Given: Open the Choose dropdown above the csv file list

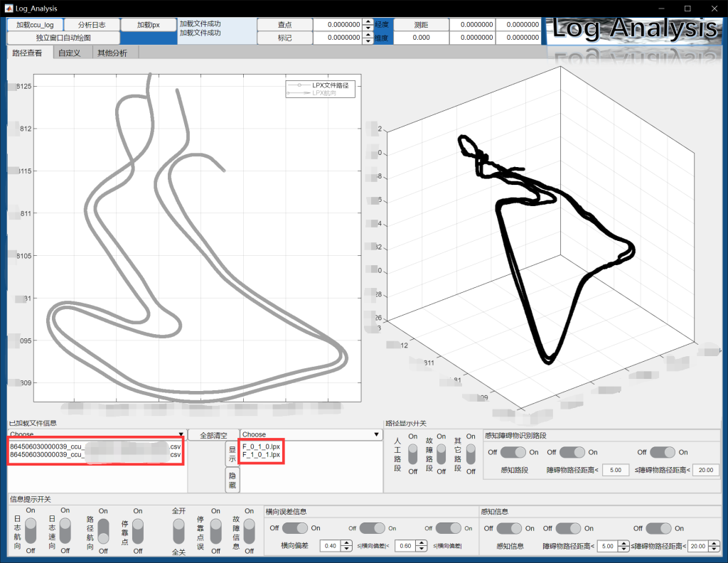Looking at the screenshot, I should click(x=96, y=434).
